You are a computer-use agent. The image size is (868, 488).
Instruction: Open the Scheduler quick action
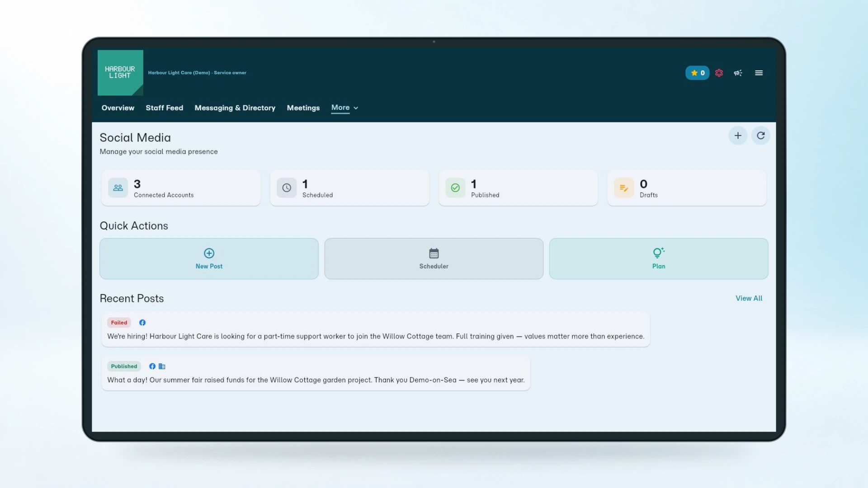coord(434,259)
